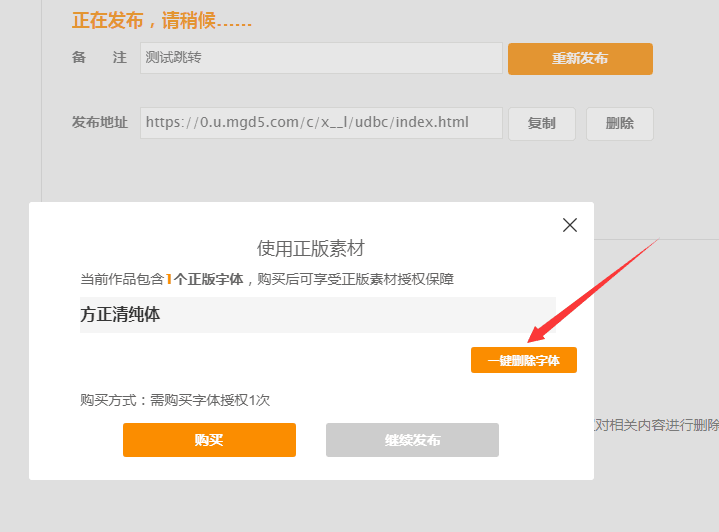
Task: Click the 发布地址 URL field
Action: 321,122
